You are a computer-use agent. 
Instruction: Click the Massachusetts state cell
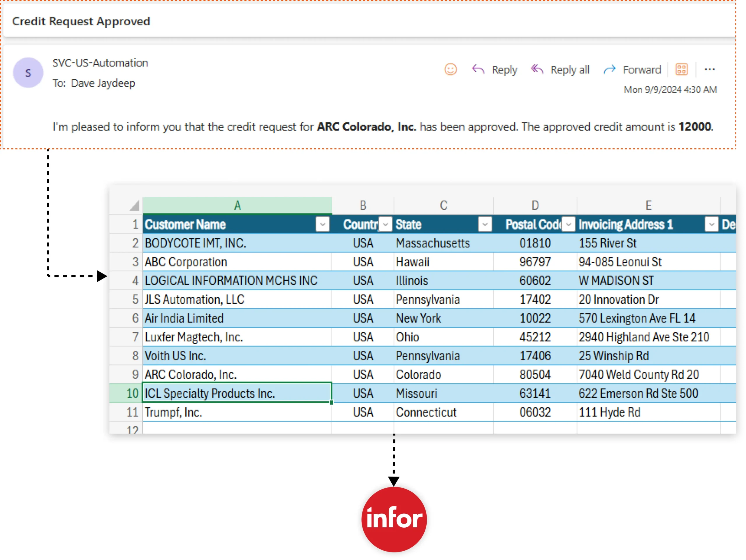(x=444, y=243)
